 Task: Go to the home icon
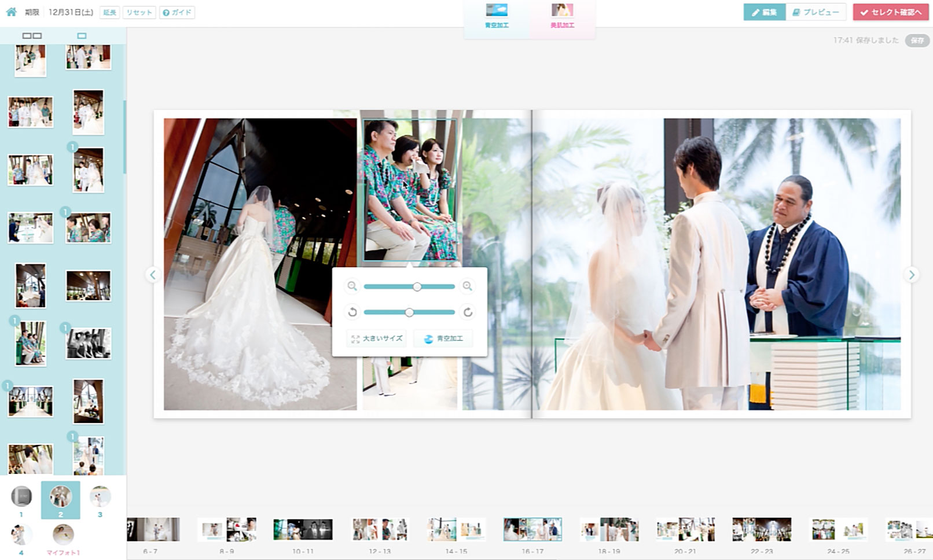click(11, 12)
